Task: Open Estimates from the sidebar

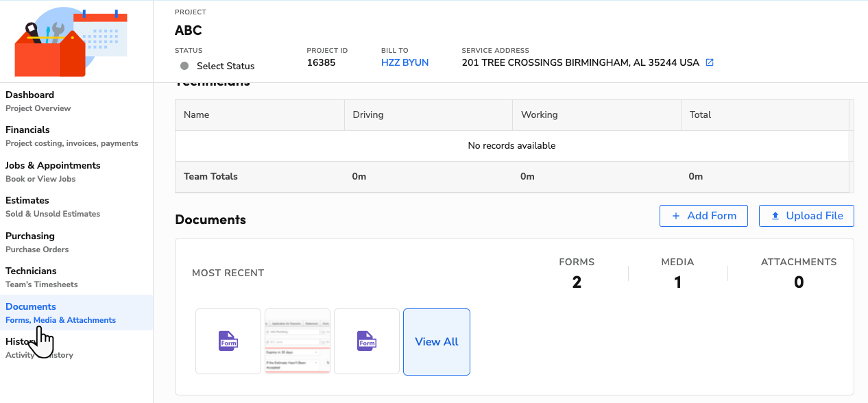Action: point(26,206)
